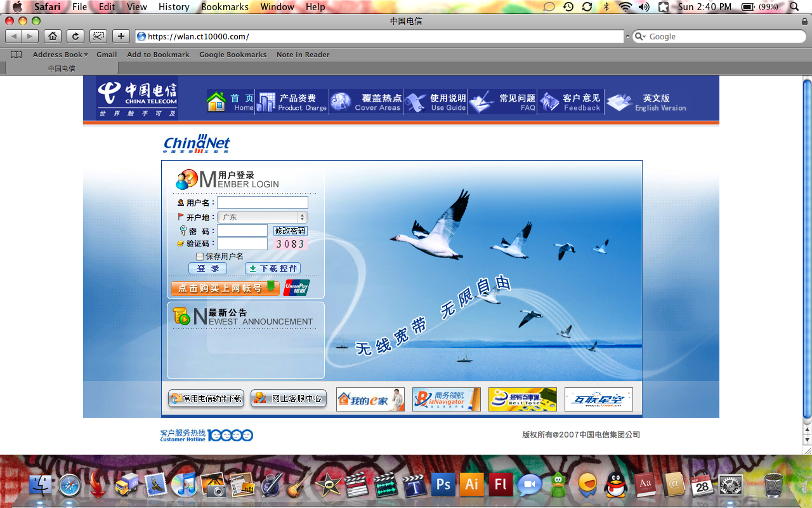Image resolution: width=812 pixels, height=508 pixels.
Task: Click Safari's forward arrow button
Action: 30,36
